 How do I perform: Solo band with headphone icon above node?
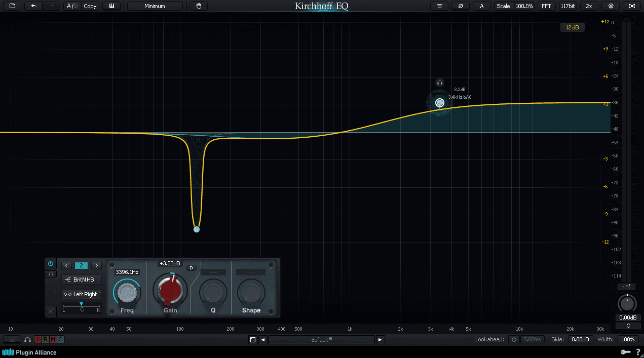[x=440, y=83]
